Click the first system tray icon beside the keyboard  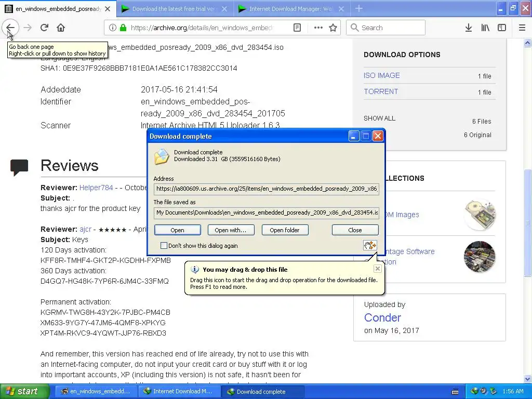[x=474, y=391]
